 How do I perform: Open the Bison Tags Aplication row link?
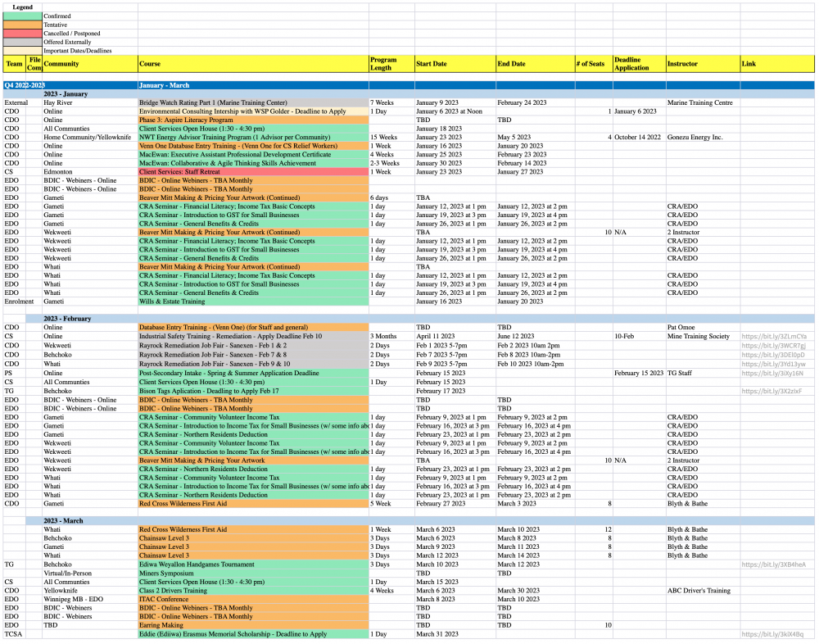(x=771, y=391)
